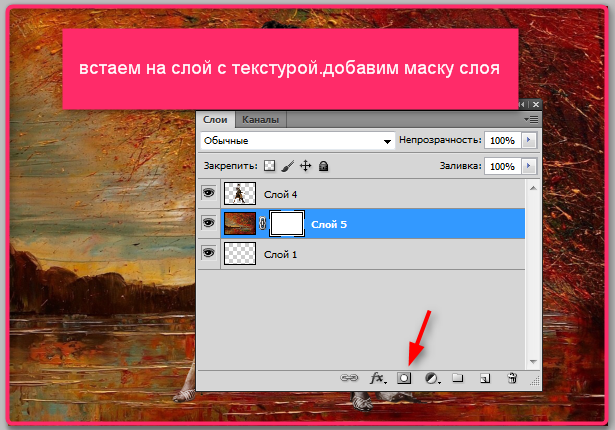Click the Непрозрачность 100% value field
Image resolution: width=615 pixels, height=430 pixels.
503,140
